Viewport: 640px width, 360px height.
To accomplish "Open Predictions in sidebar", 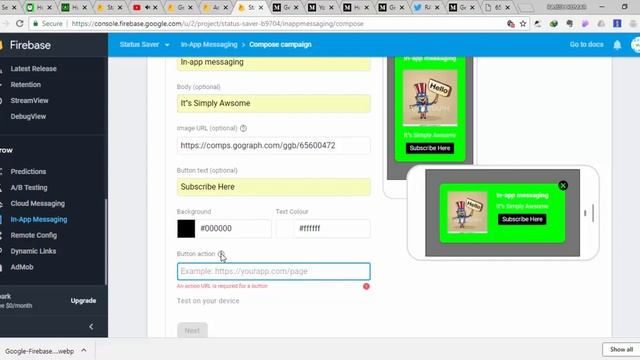I will tap(28, 171).
